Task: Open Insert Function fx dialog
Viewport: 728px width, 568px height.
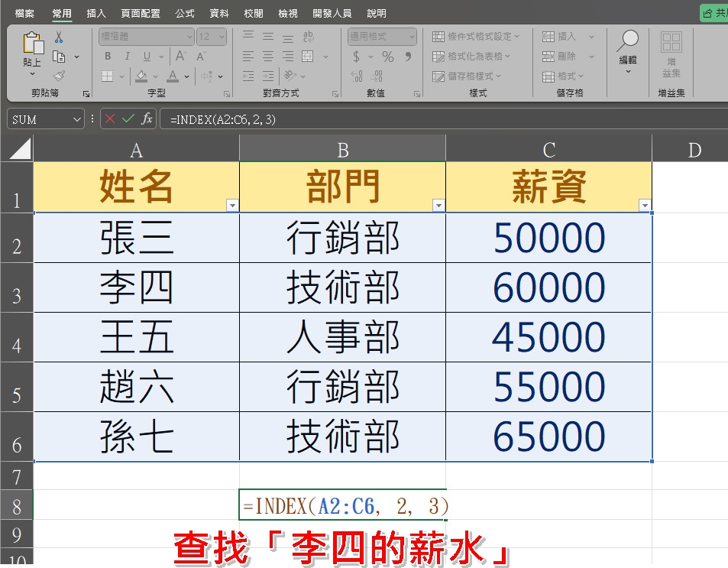Action: click(147, 119)
